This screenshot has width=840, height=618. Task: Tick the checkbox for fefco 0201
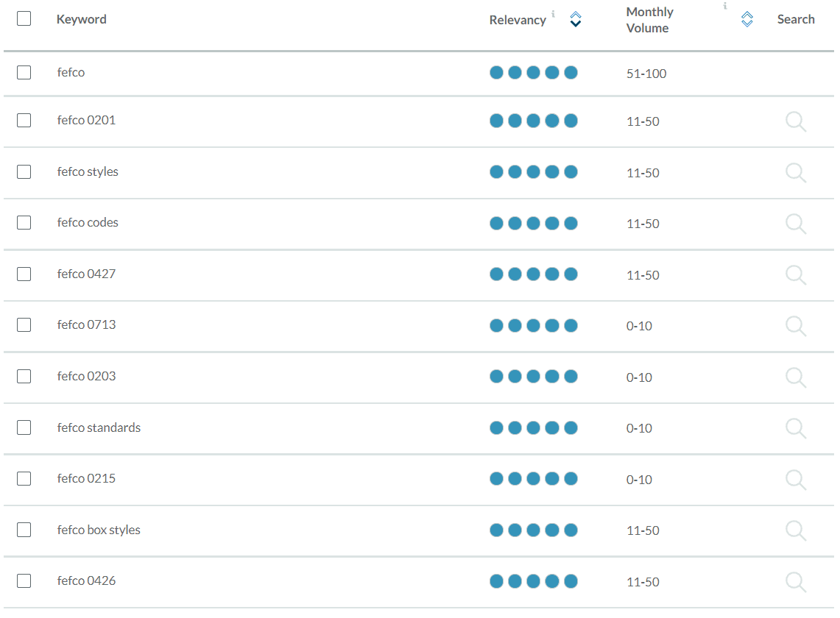[x=24, y=120]
